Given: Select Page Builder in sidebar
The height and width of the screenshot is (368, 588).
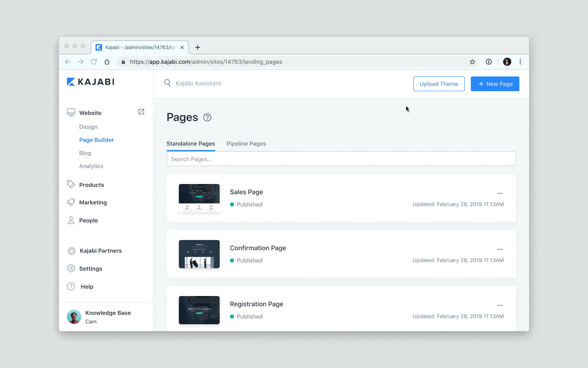Looking at the screenshot, I should pyautogui.click(x=96, y=140).
